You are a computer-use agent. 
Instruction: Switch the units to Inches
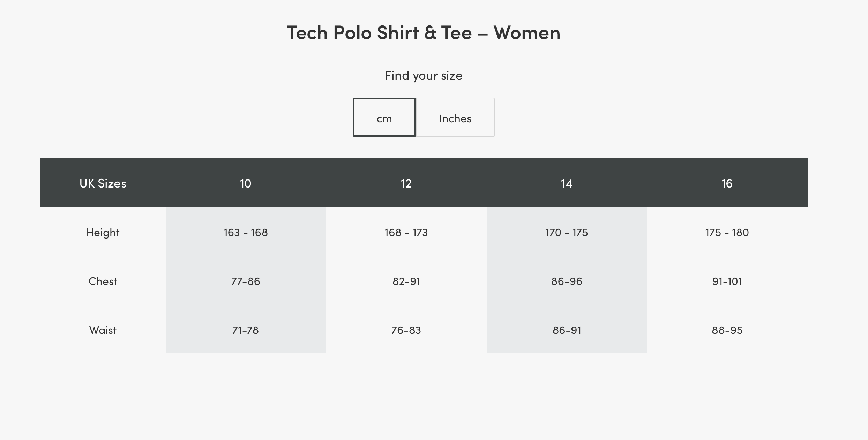pyautogui.click(x=455, y=118)
